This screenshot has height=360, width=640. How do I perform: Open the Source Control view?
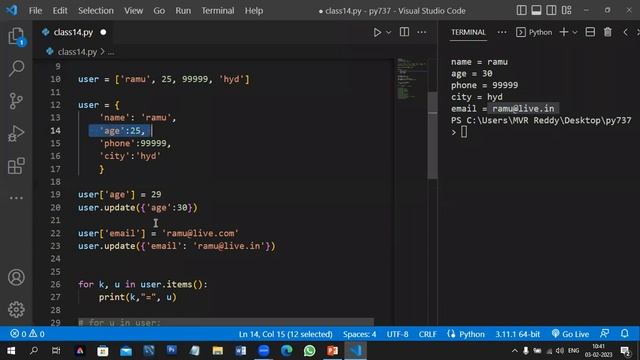point(16,101)
